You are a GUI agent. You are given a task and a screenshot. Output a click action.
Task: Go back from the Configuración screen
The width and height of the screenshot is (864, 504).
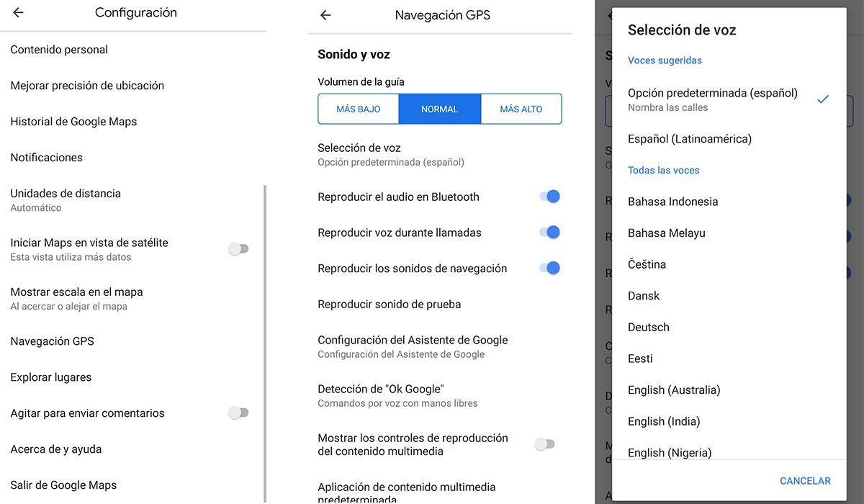(17, 12)
